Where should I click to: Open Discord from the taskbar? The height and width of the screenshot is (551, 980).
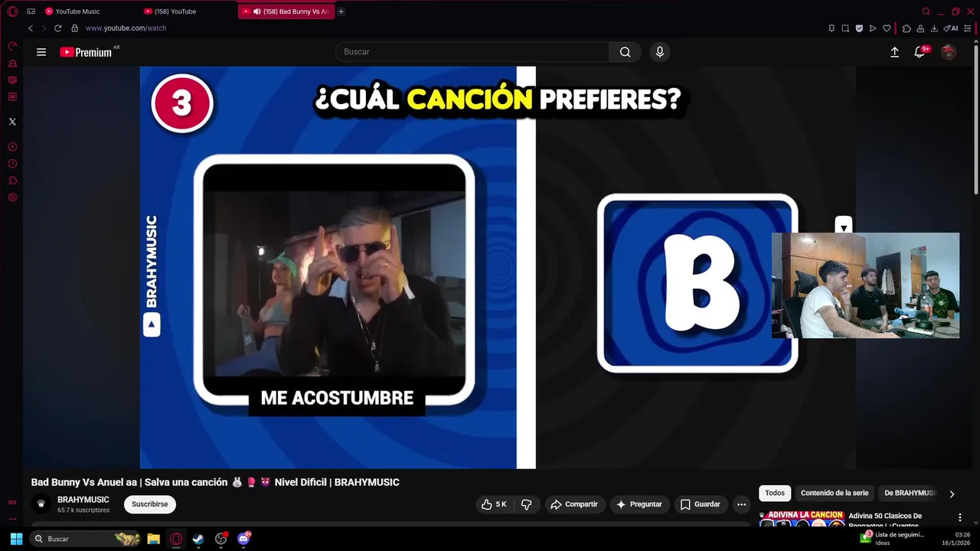(244, 539)
